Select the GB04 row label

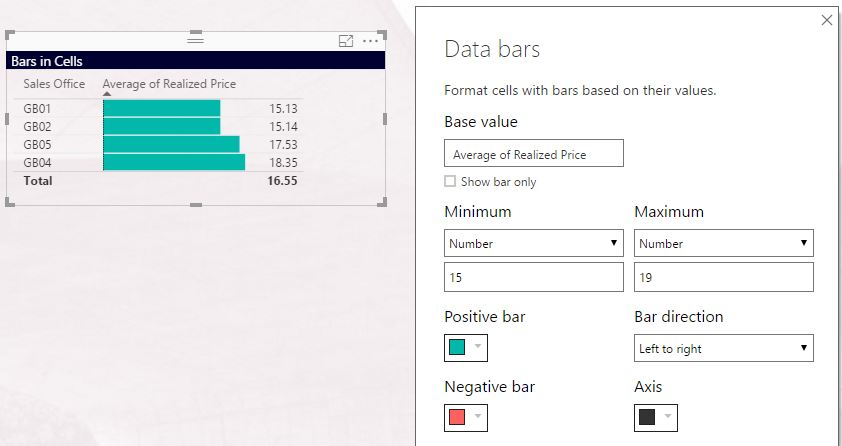[37, 163]
